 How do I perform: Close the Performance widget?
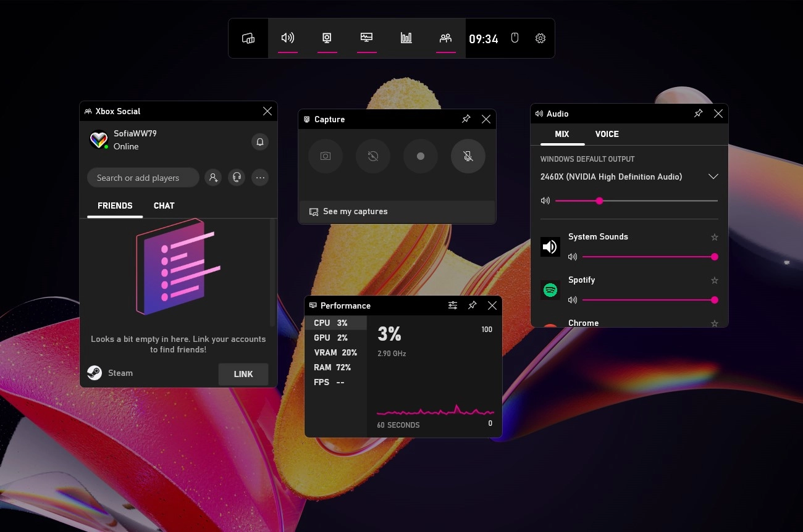point(492,305)
